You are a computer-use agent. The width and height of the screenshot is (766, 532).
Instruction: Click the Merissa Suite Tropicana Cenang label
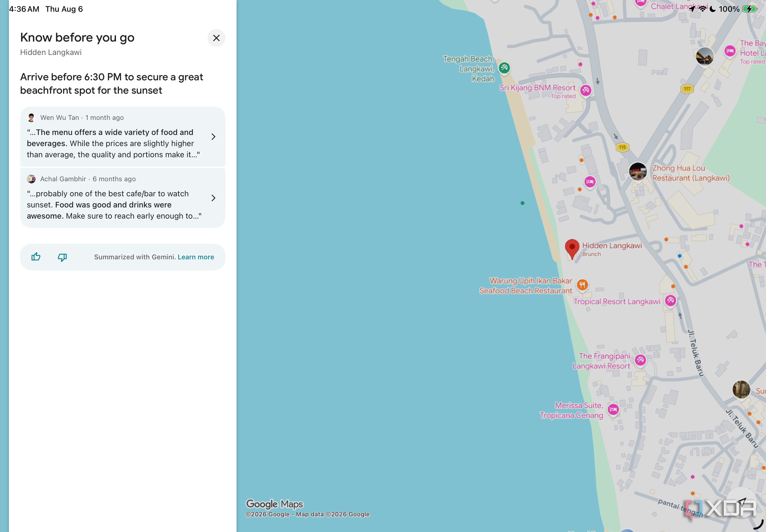point(572,410)
